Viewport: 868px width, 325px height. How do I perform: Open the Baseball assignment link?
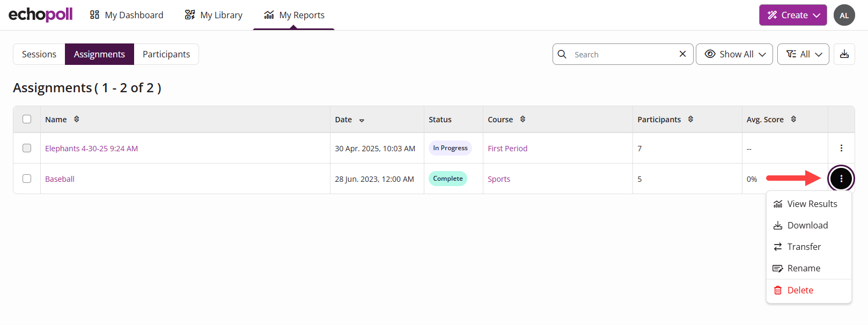(60, 179)
